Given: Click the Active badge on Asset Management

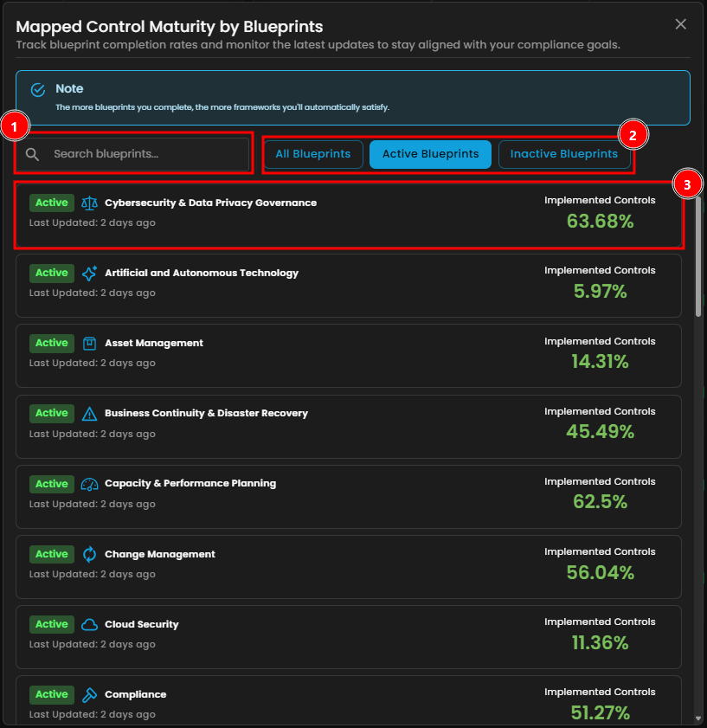Looking at the screenshot, I should click(52, 343).
